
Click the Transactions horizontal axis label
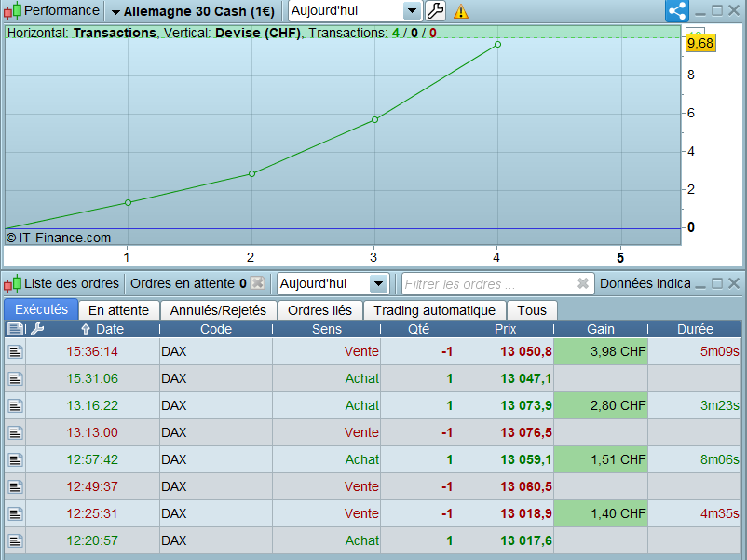(115, 33)
